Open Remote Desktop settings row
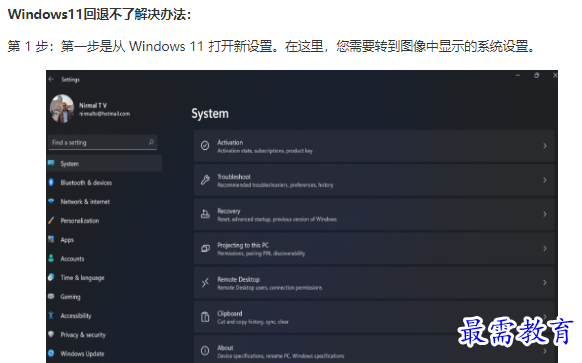The width and height of the screenshot is (582, 363). click(x=374, y=283)
